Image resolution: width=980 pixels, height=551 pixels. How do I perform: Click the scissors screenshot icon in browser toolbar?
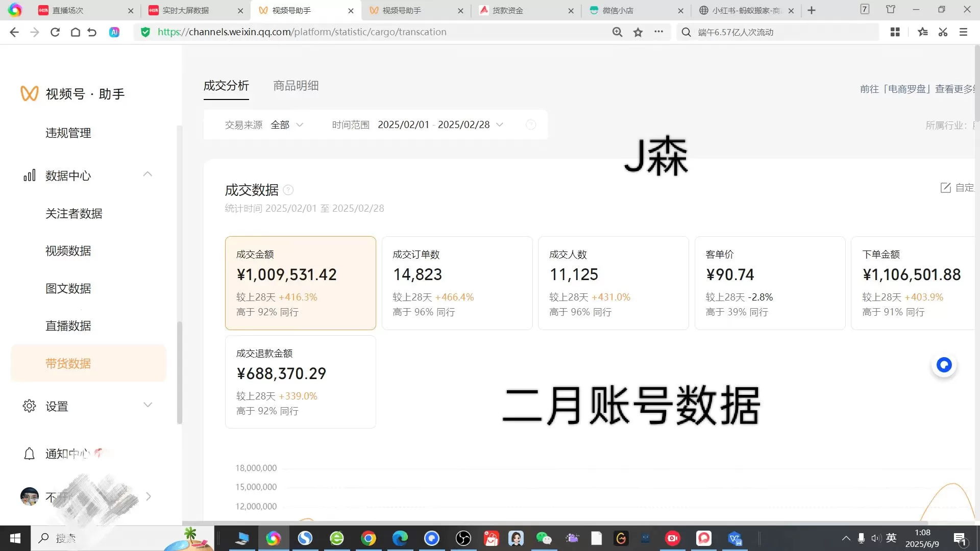(942, 32)
